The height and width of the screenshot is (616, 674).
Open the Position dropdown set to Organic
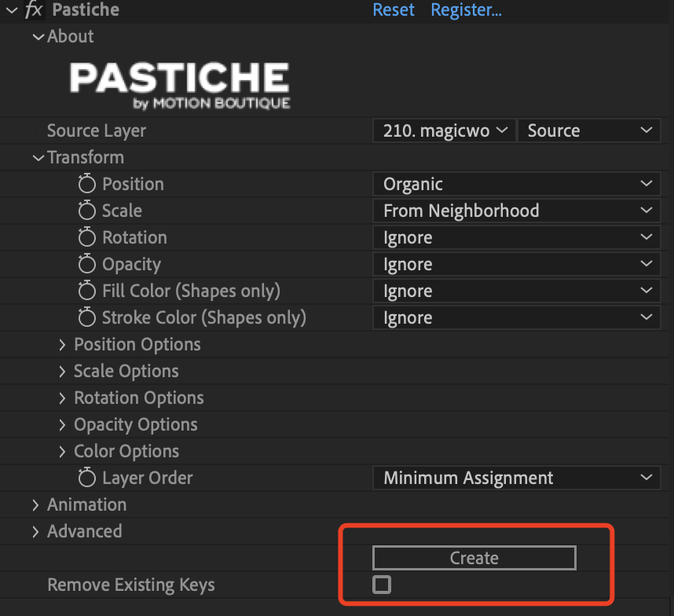[516, 185]
